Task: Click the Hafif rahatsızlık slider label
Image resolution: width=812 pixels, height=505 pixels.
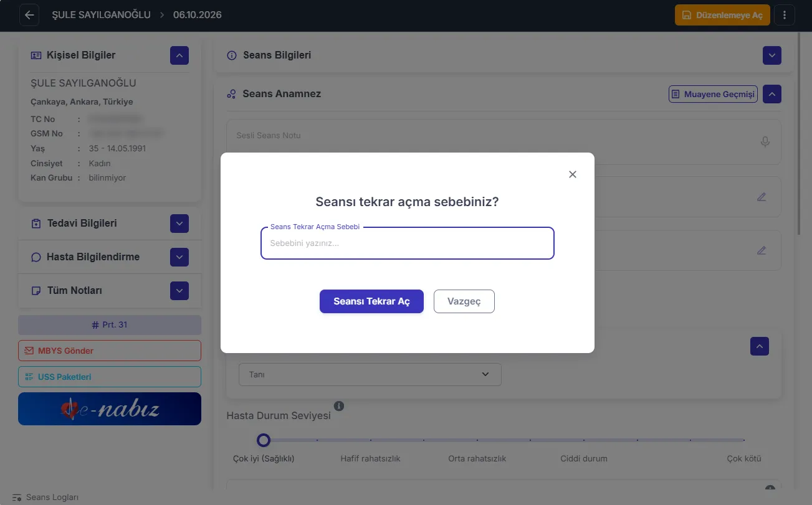Action: coord(370,458)
